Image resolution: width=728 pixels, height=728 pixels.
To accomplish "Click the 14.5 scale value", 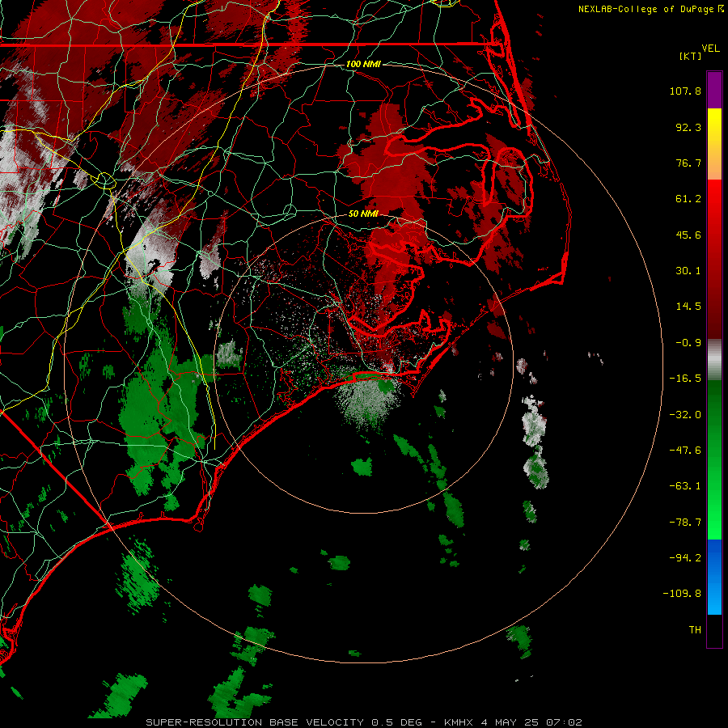I will point(688,307).
